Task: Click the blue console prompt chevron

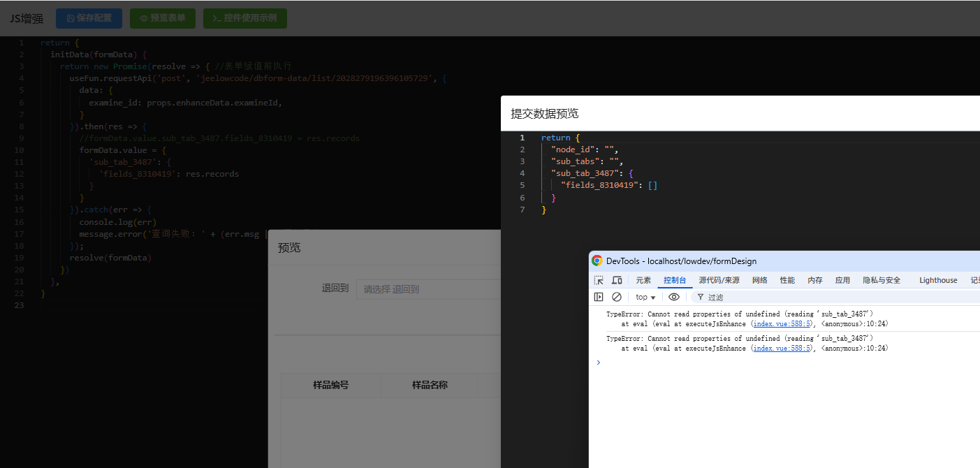Action: pyautogui.click(x=598, y=362)
